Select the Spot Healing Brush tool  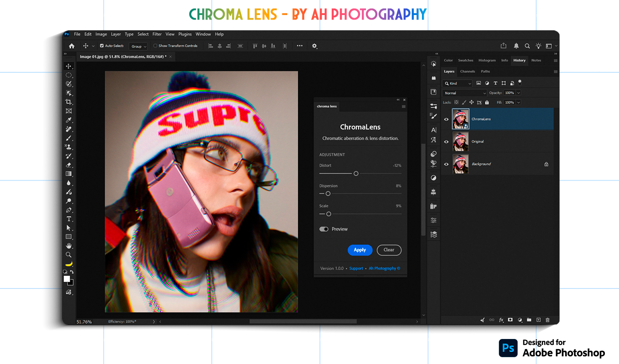tap(69, 129)
